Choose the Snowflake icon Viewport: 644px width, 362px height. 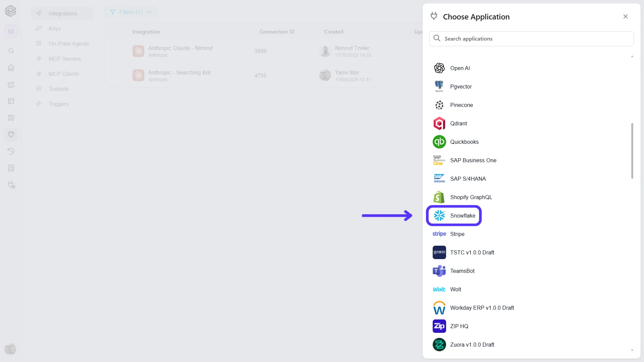coord(439,216)
